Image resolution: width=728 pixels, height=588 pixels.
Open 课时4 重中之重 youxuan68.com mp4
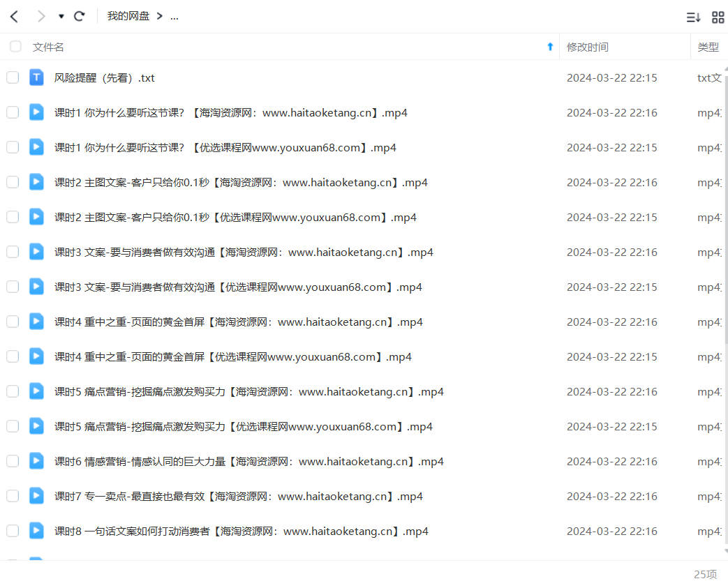point(233,356)
